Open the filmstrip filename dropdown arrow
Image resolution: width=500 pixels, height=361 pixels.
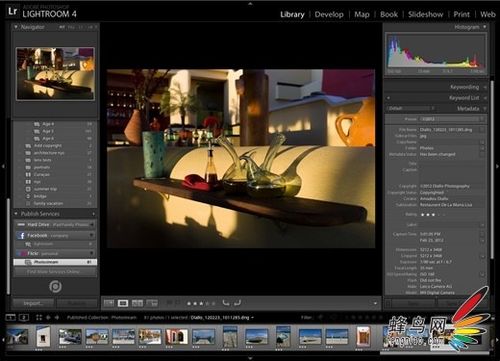(252, 318)
